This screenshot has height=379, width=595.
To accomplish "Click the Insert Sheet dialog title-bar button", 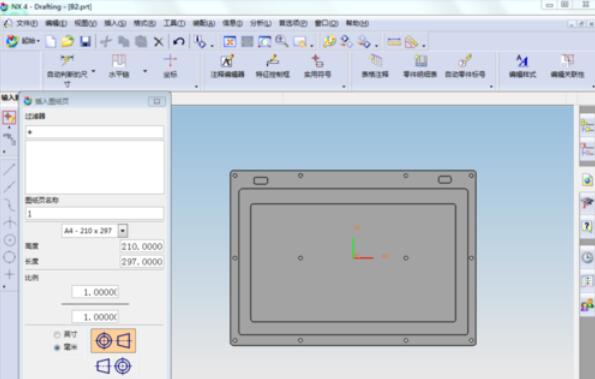I will [156, 101].
